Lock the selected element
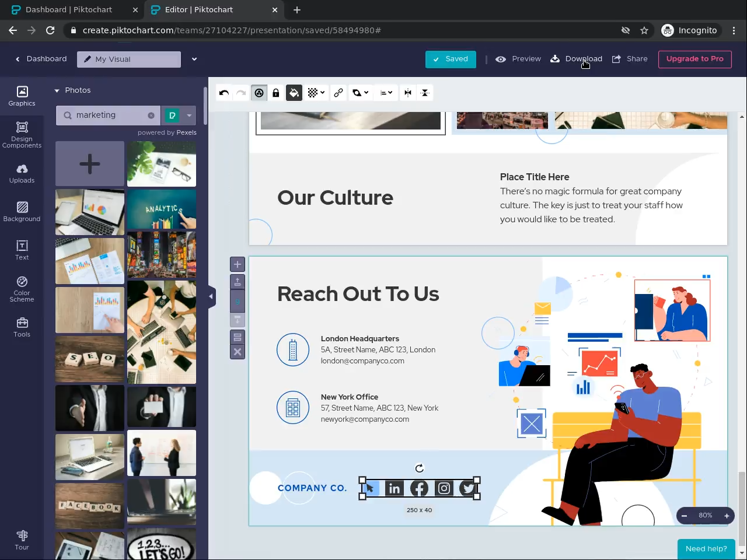This screenshot has width=747, height=560. coord(276,93)
